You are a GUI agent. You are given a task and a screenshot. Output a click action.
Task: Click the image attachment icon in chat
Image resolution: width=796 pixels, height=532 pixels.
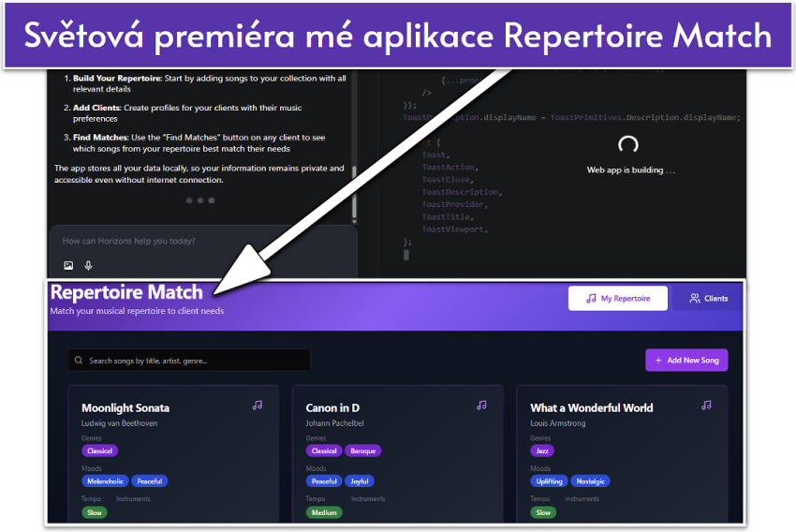(x=68, y=266)
